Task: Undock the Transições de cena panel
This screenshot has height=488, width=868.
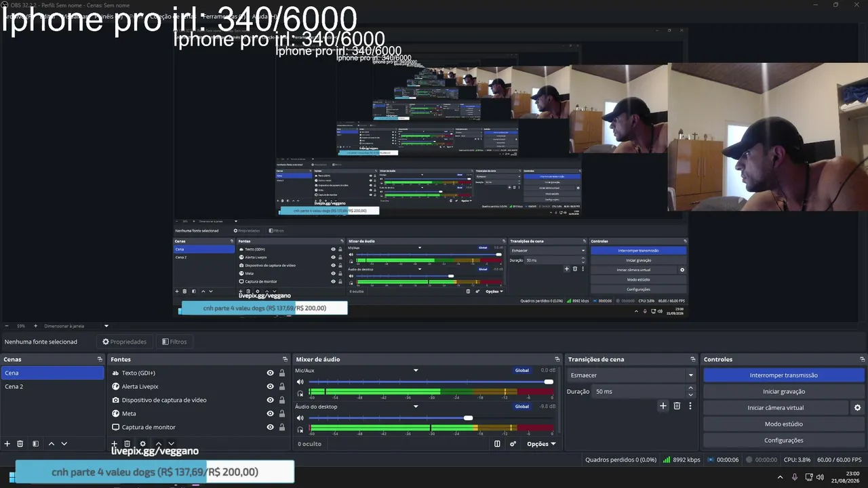Action: pos(693,359)
